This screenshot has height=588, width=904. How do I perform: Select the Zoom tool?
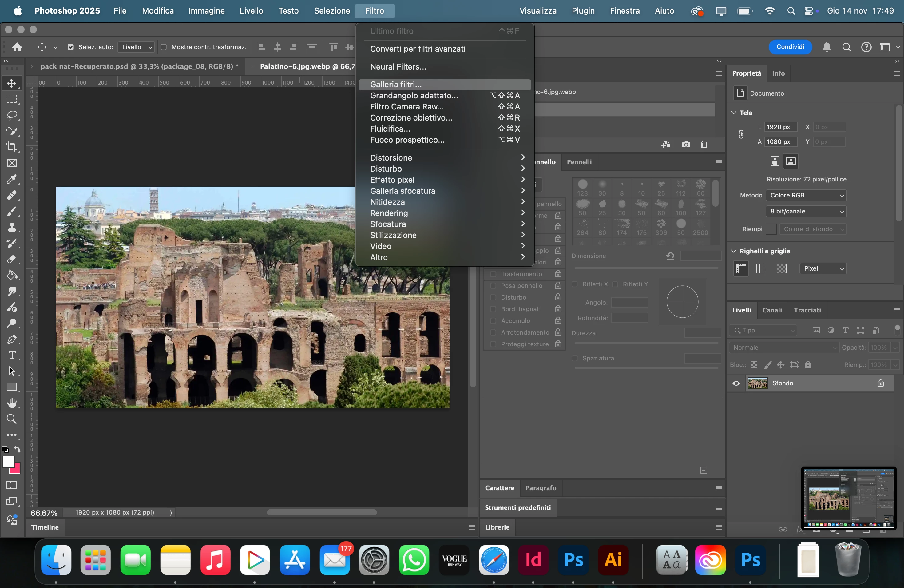12,419
